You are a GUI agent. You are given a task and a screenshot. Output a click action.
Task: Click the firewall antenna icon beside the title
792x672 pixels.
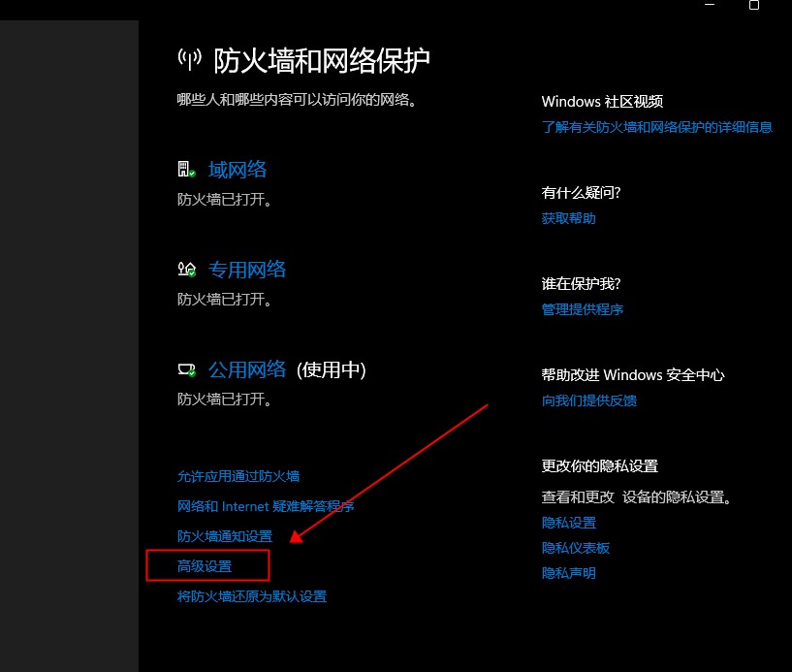pos(189,59)
